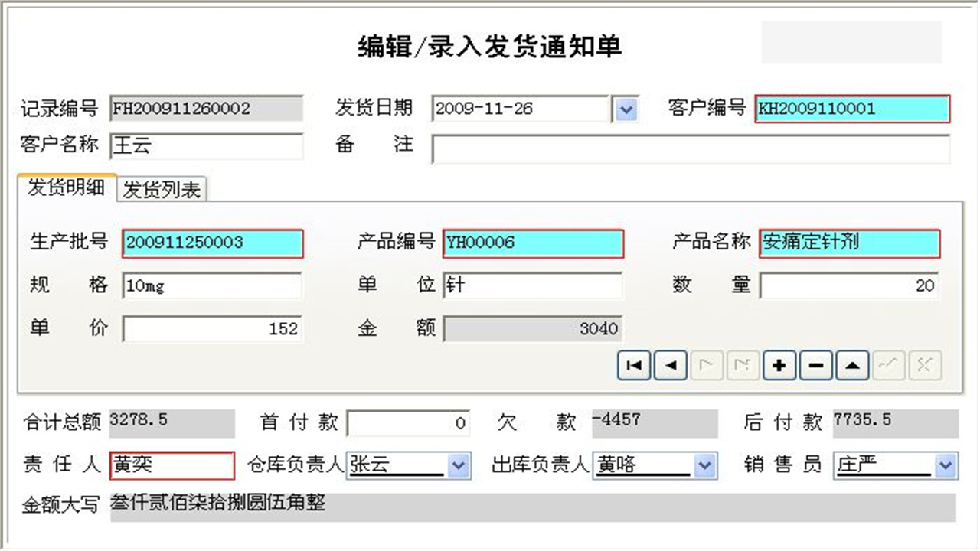This screenshot has height=551, width=980.
Task: Click the next record navigator arrow
Action: [x=706, y=365]
